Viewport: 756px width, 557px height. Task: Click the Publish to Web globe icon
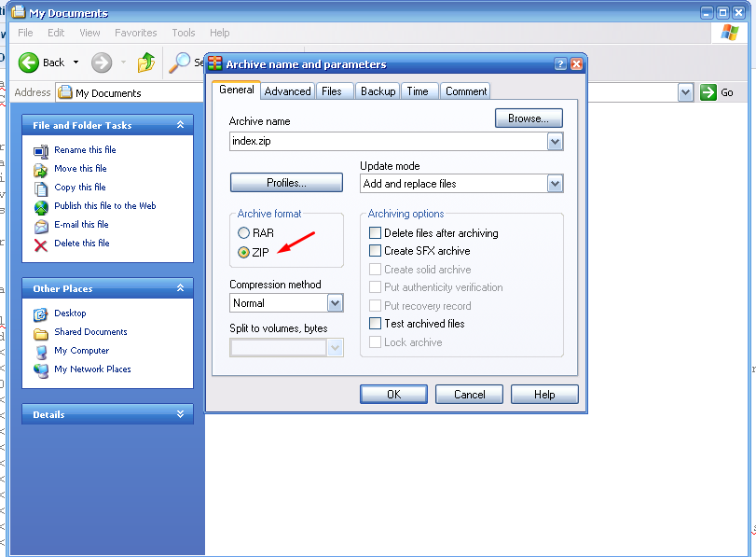tap(41, 207)
